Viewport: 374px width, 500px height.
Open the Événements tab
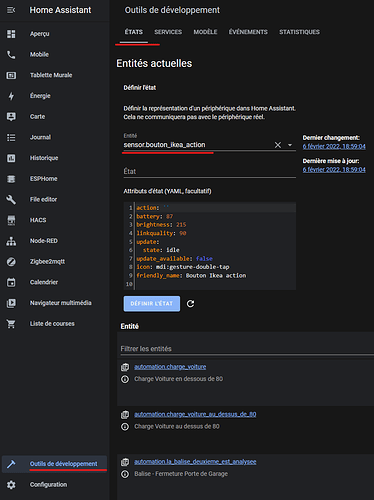coord(248,32)
